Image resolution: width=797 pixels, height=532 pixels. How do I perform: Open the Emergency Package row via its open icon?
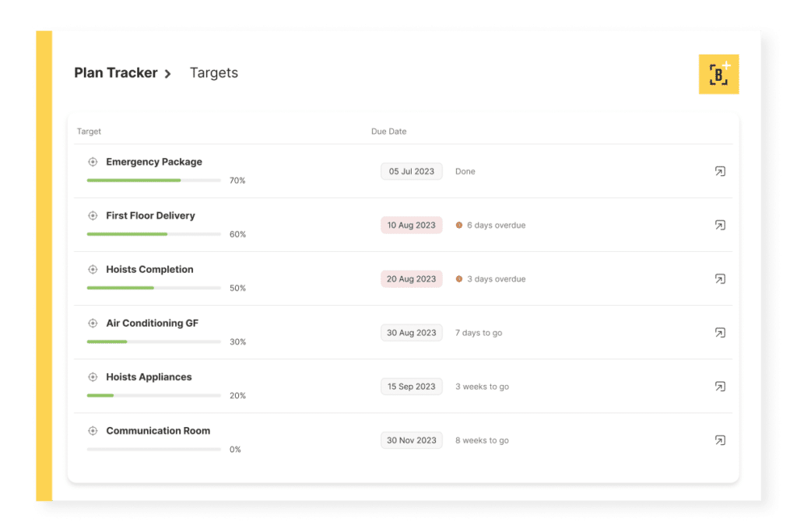tap(720, 171)
